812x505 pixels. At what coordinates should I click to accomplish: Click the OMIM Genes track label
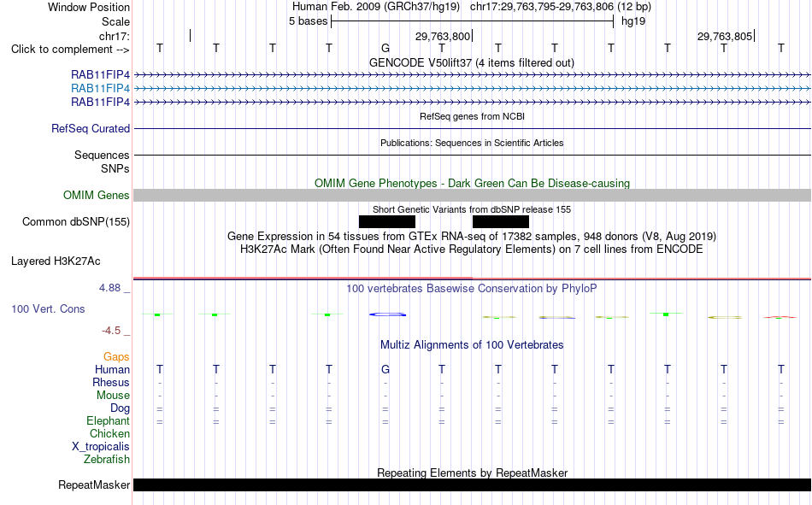97,196
